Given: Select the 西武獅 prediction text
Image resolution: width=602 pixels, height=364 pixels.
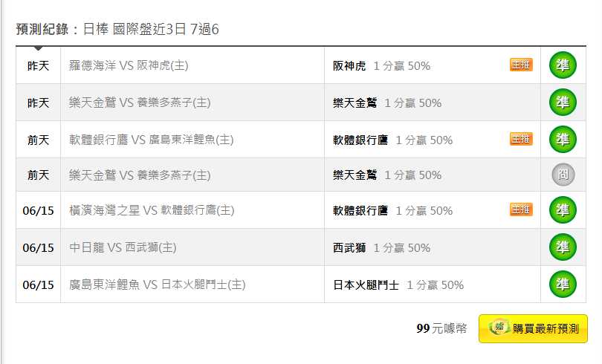Looking at the screenshot, I should point(349,248).
